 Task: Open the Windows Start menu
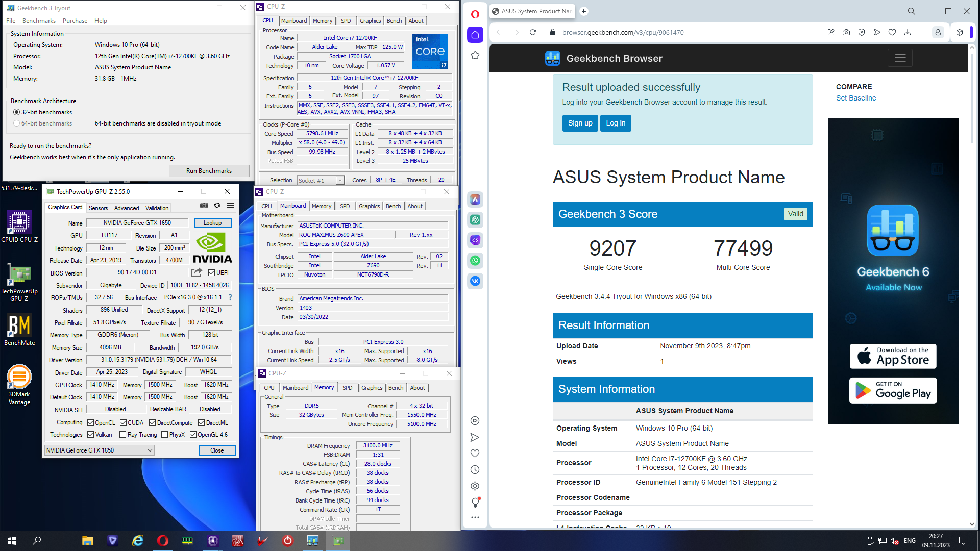tap(12, 541)
